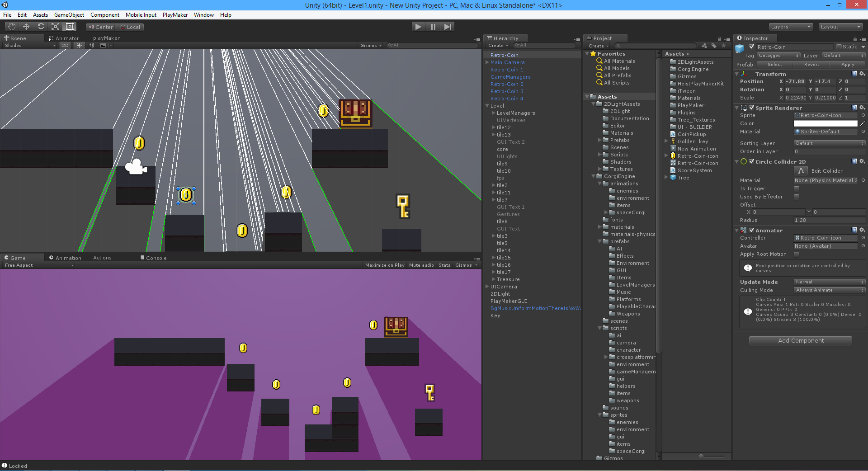Toggle scene lighting sun icon
Image resolution: width=868 pixels, height=471 pixels.
point(79,45)
